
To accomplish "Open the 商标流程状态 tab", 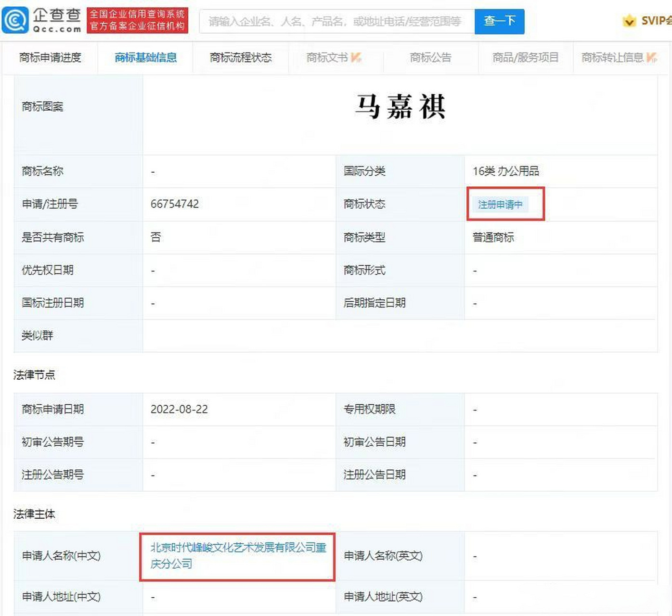I will (241, 58).
